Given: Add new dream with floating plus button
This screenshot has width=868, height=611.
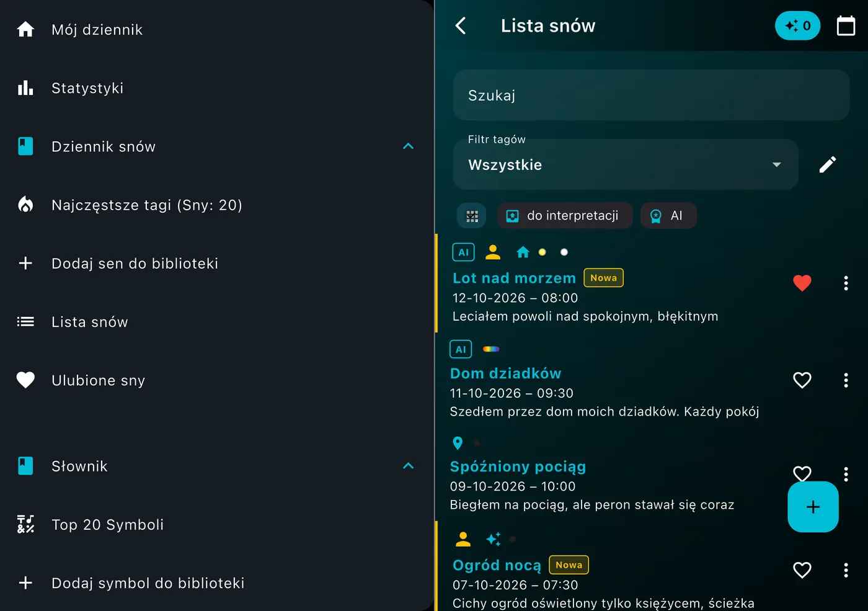Looking at the screenshot, I should click(813, 507).
